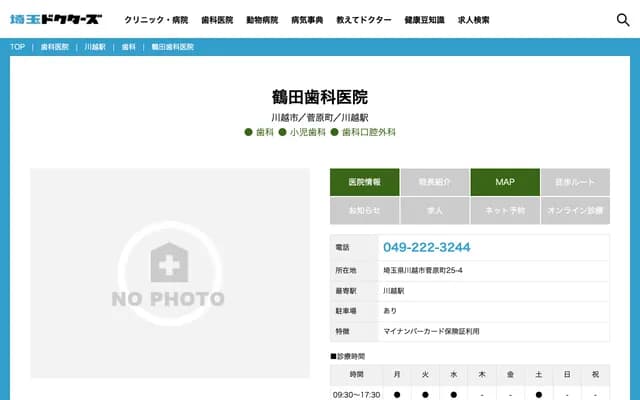The height and width of the screenshot is (400, 640).
Task: Click the 電話 row label
Action: [x=342, y=247]
